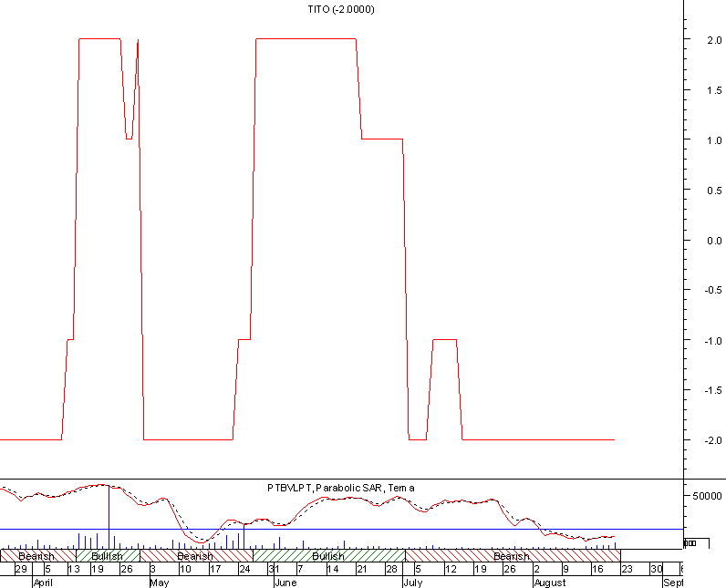Click the date label 31 before June
726x588 pixels.
(275, 569)
